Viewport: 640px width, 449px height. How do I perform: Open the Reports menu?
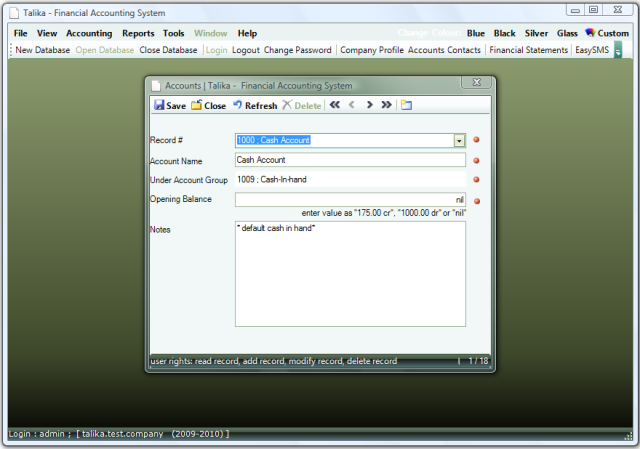click(138, 33)
